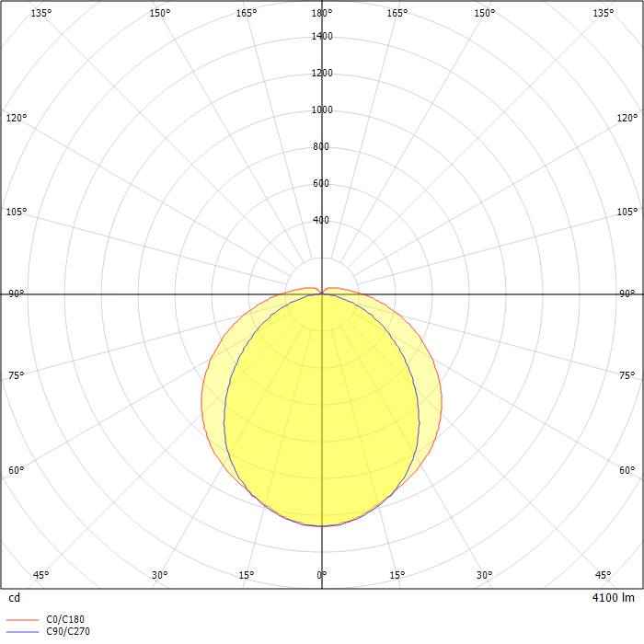The height and width of the screenshot is (644, 644).
Task: Click the left 90° axis label
Action: (17, 293)
